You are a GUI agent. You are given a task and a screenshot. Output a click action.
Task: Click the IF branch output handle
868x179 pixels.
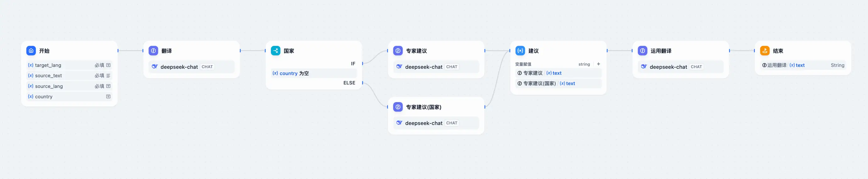point(363,63)
